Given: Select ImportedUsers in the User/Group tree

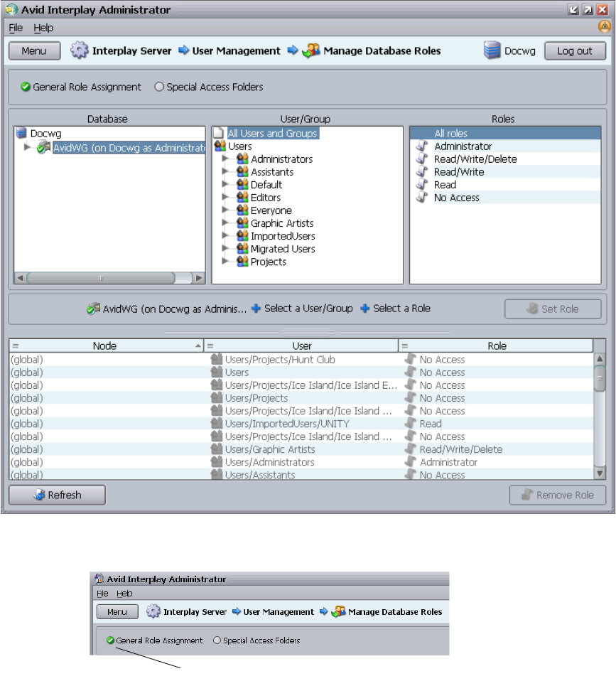Looking at the screenshot, I should tap(283, 236).
